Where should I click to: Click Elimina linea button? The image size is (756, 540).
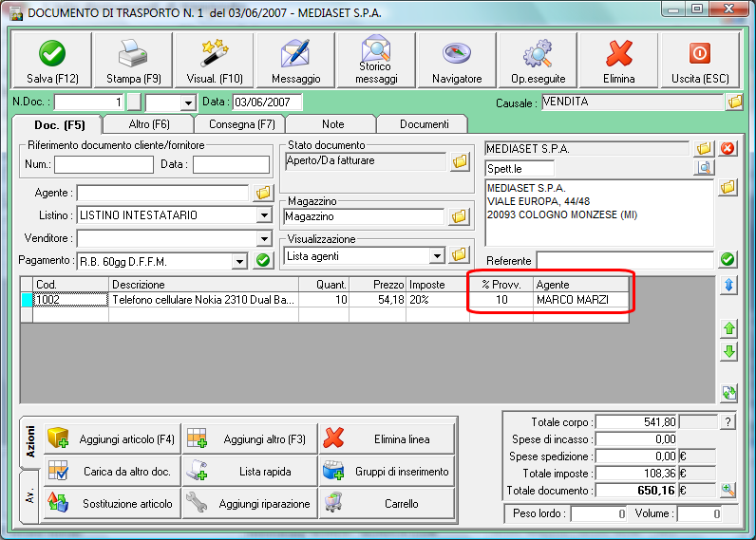click(387, 438)
